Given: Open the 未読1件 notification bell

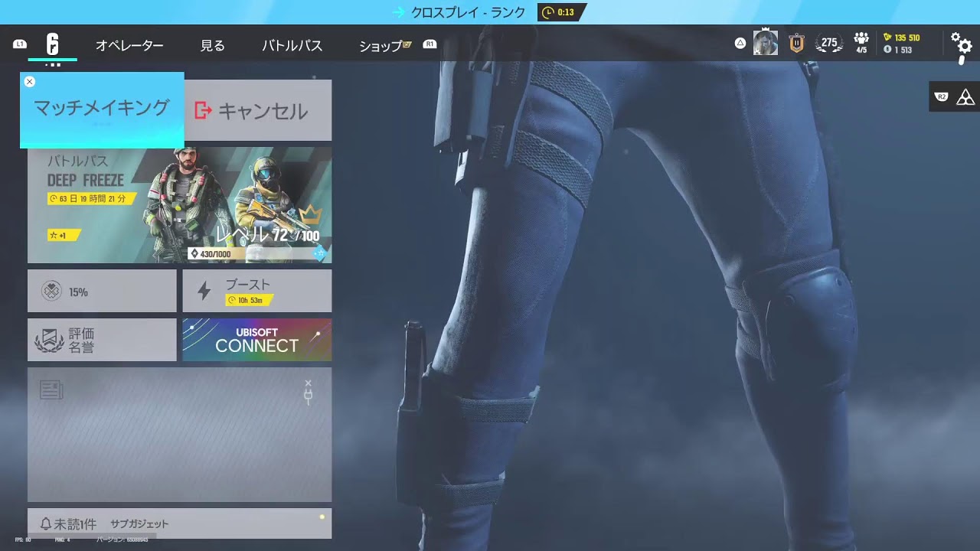Looking at the screenshot, I should [46, 524].
